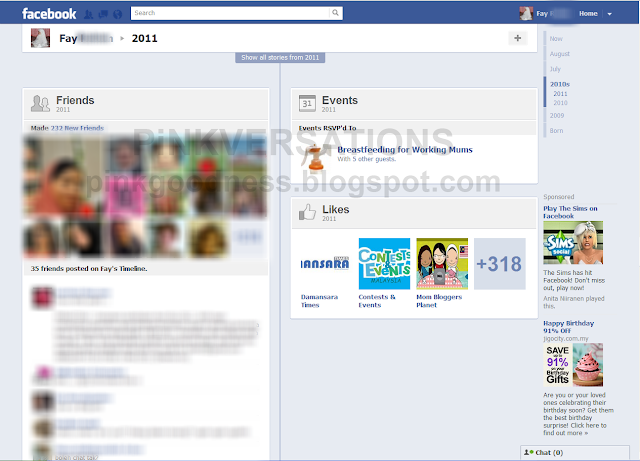
Task: Click the search magnifier button
Action: [336, 13]
